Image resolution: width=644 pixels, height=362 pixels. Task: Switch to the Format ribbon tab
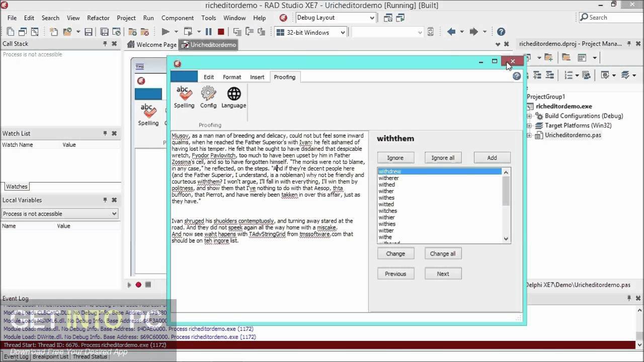(232, 77)
